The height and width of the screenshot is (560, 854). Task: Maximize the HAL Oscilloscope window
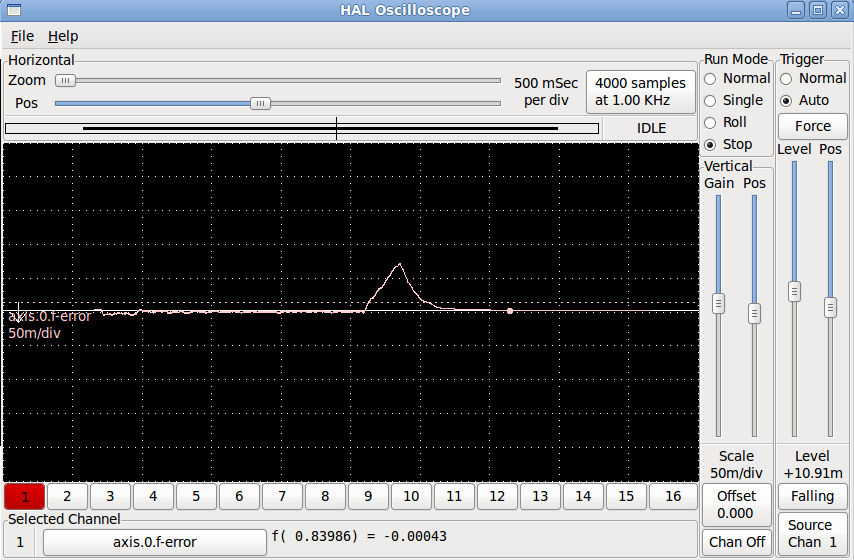[818, 10]
